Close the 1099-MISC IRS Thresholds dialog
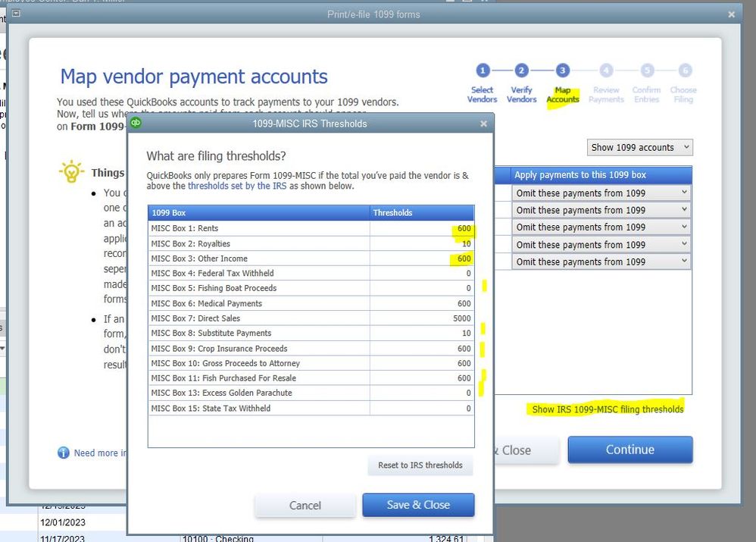This screenshot has width=756, height=542. [x=483, y=124]
